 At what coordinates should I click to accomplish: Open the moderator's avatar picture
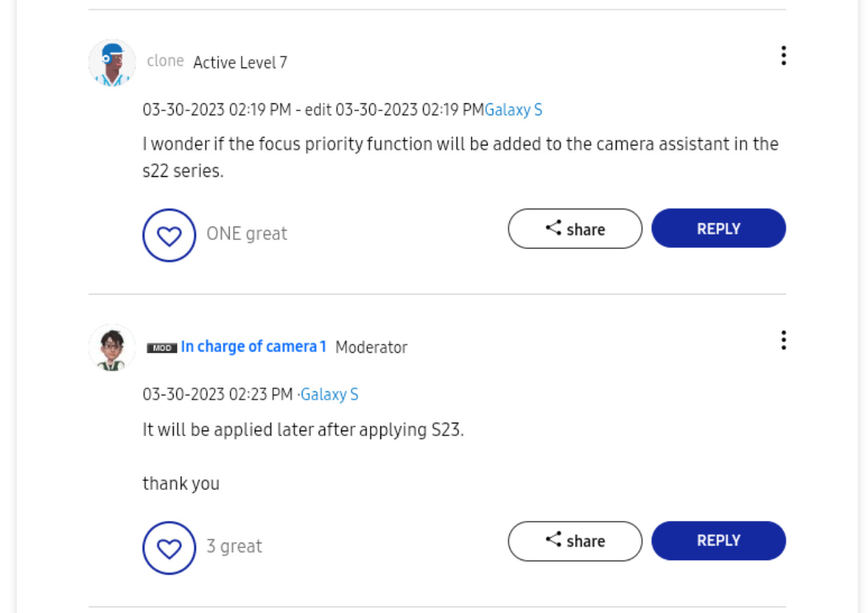[x=112, y=347]
